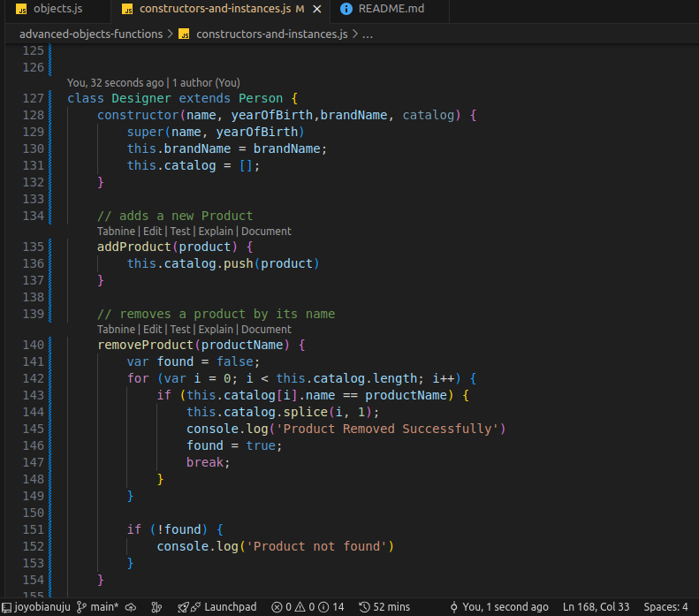Screen dimensions: 699x616
Task: Click the JS icon in breadcrumb
Action: click(184, 34)
